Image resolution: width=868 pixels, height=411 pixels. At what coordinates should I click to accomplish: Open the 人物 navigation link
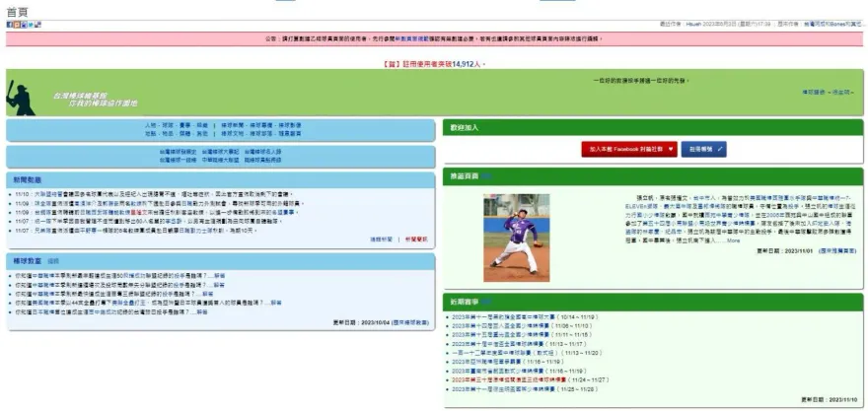click(x=150, y=126)
